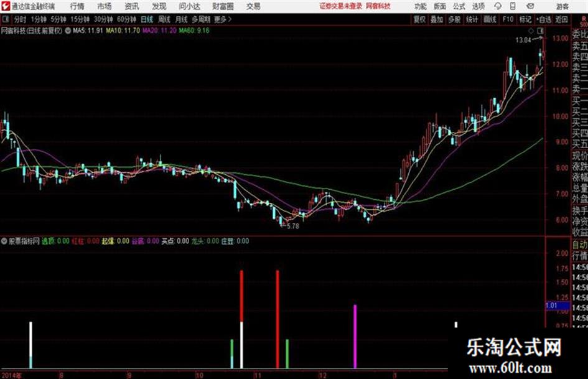
Task: Open the 版面 menu
Action: (440, 6)
